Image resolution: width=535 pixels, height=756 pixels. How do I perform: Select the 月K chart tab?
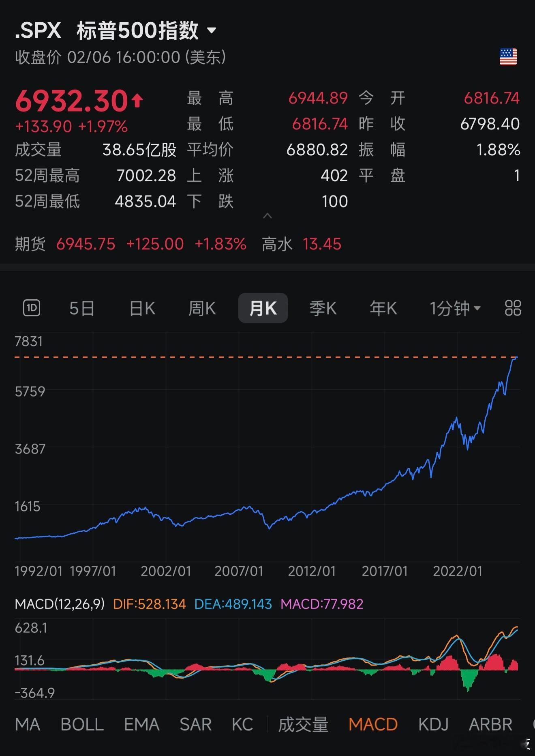pos(263,308)
